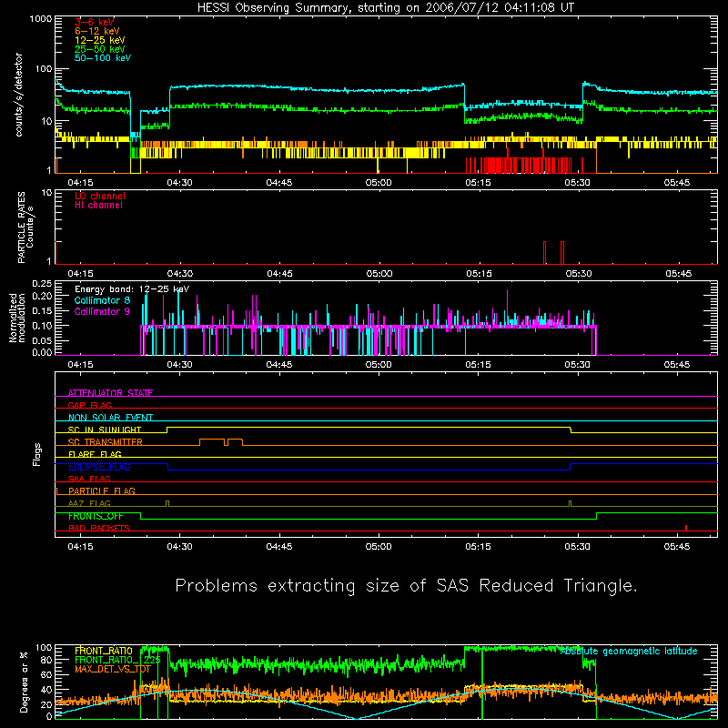Click the GAP_FLAG label
Image resolution: width=728 pixels, height=728 pixels.
(89, 405)
